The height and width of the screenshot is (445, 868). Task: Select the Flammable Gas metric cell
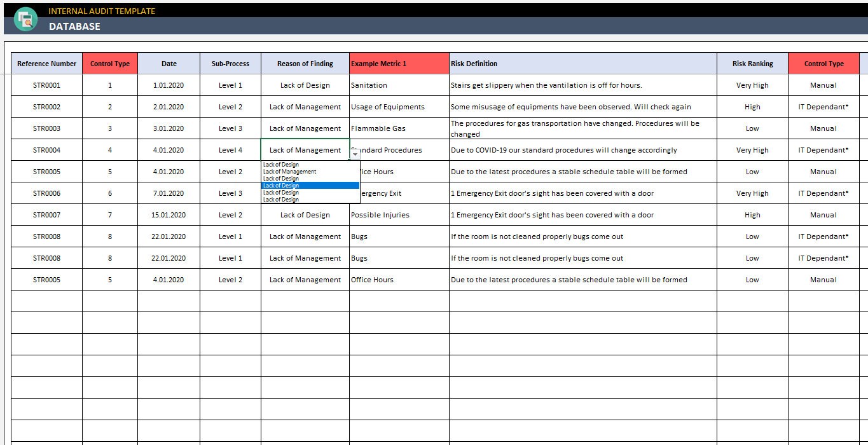pyautogui.click(x=399, y=128)
